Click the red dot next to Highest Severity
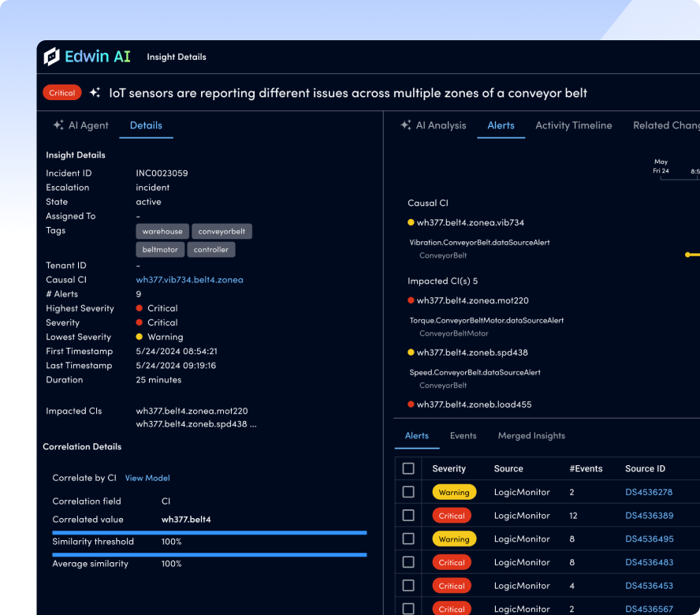The height and width of the screenshot is (615, 700). [140, 308]
